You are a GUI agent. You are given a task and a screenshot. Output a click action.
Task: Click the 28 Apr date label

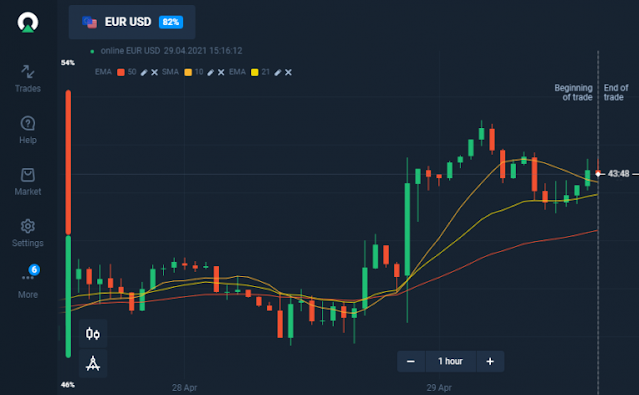point(184,388)
